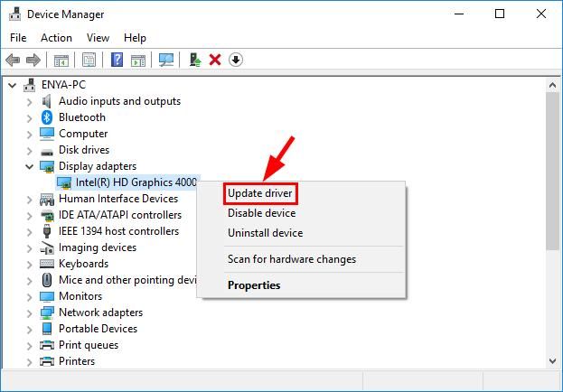
Task: Click the Update device driver toolbar icon
Action: [194, 60]
